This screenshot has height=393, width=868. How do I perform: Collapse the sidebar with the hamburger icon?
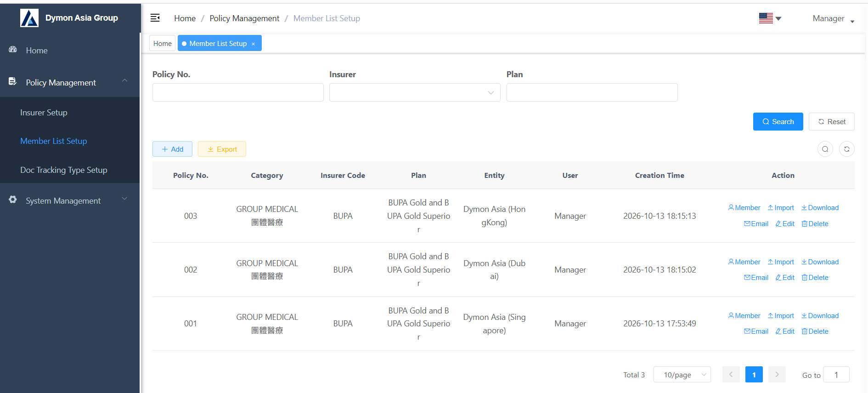click(x=155, y=18)
